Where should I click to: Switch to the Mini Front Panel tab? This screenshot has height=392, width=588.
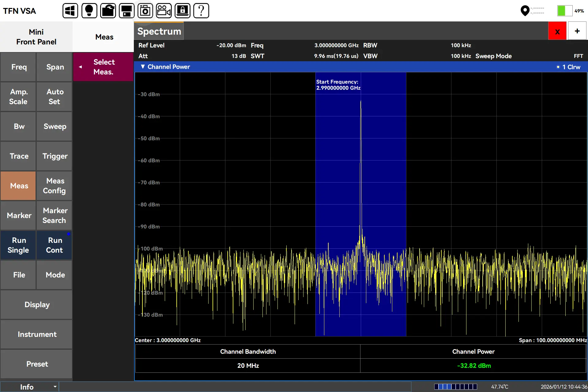(x=36, y=37)
